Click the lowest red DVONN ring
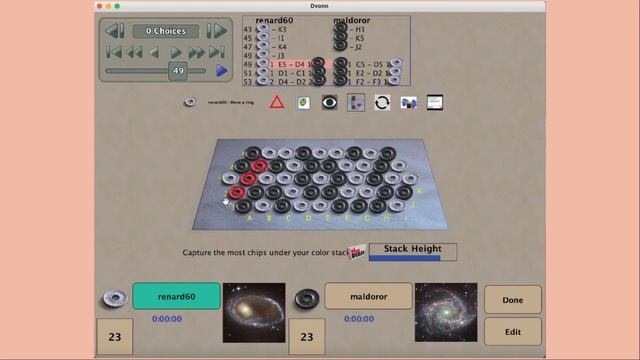This screenshot has width=640, height=360. (x=236, y=192)
